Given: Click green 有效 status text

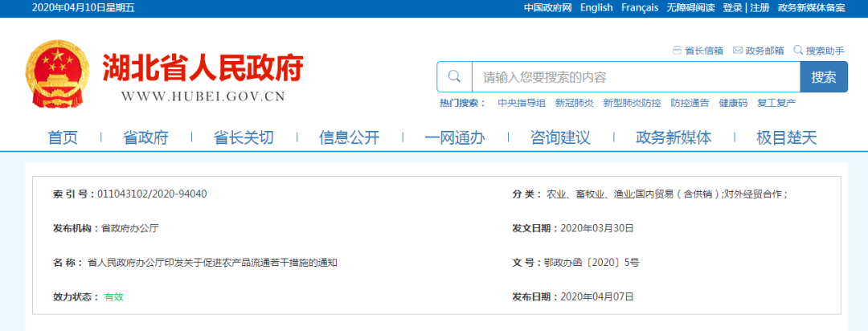Looking at the screenshot, I should click(x=114, y=296).
